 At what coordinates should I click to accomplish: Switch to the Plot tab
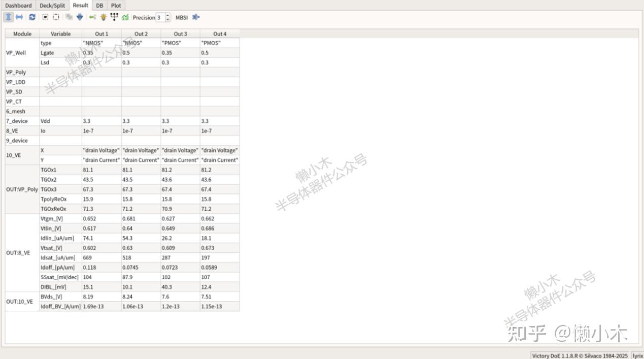click(116, 5)
